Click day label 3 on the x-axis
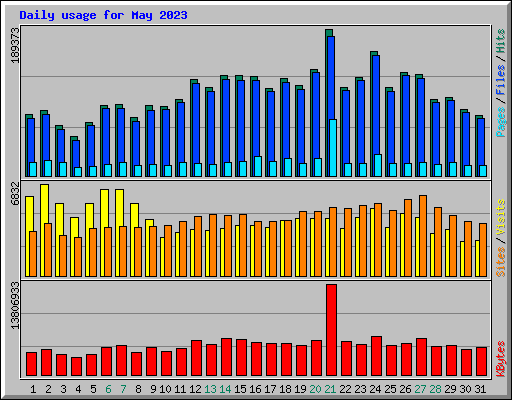Viewport: 512px width, 400px height. click(x=63, y=389)
